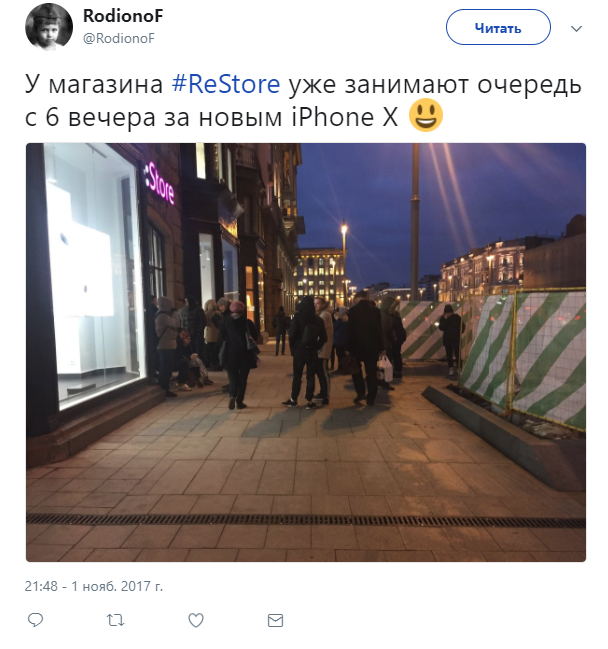Open the attached street queue photo
Viewport: 608px width, 649px height.
pyautogui.click(x=306, y=352)
